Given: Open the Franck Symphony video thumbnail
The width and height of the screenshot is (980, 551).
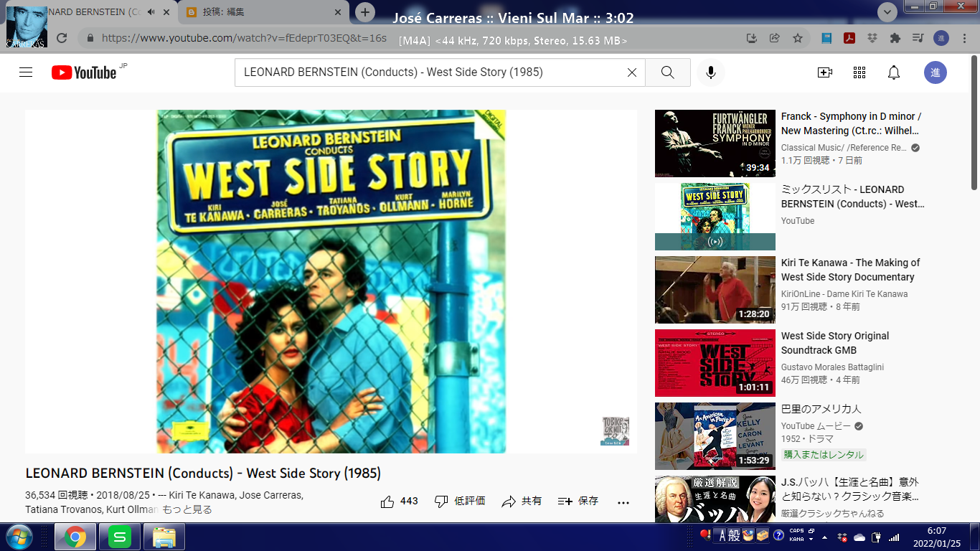Looking at the screenshot, I should (715, 143).
